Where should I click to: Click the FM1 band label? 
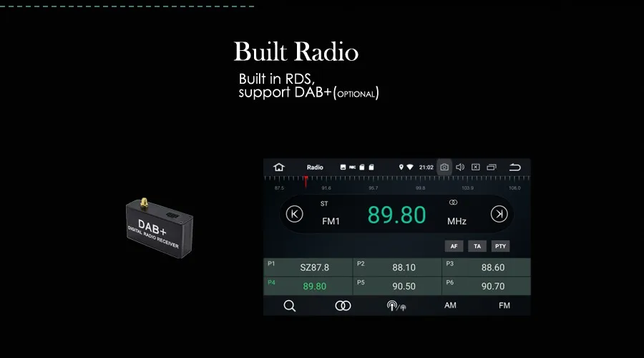tap(331, 221)
